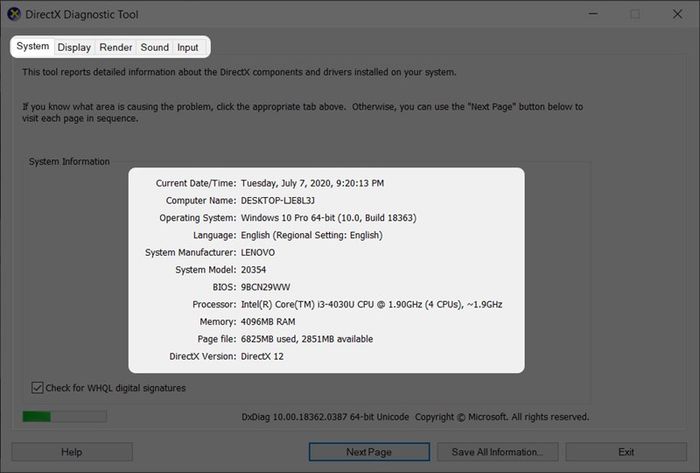Image resolution: width=700 pixels, height=473 pixels.
Task: Toggle Check for WHQL digital signatures checkbox
Action: click(x=38, y=388)
